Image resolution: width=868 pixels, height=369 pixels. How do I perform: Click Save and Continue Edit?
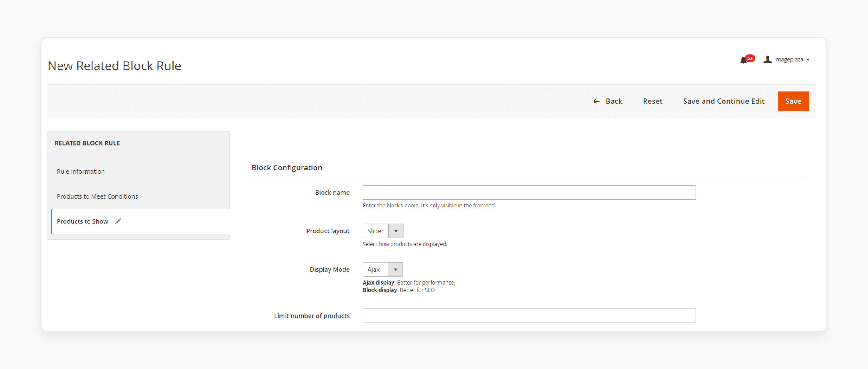(724, 101)
